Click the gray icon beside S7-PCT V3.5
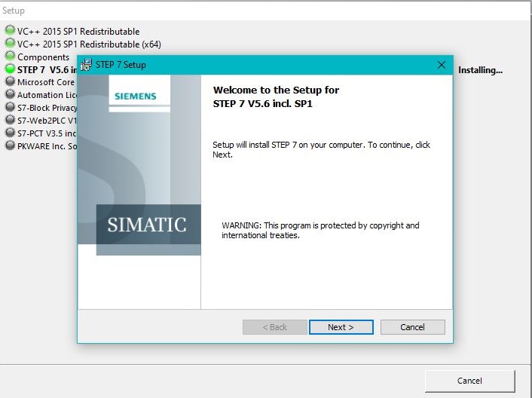The width and height of the screenshot is (532, 398). pos(10,133)
